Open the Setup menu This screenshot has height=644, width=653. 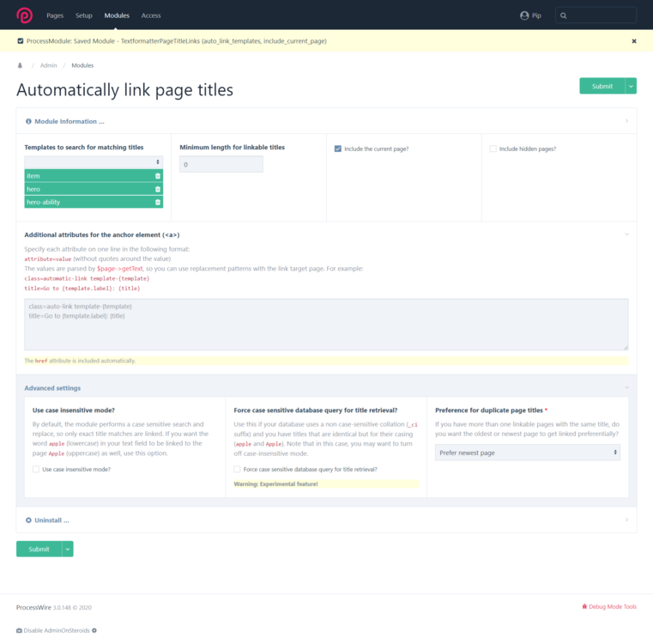pos(83,15)
